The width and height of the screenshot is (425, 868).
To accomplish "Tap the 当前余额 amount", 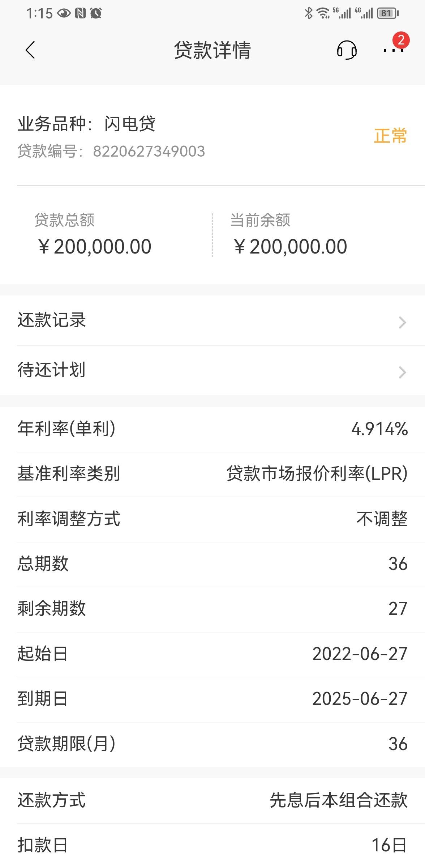I will (x=291, y=247).
